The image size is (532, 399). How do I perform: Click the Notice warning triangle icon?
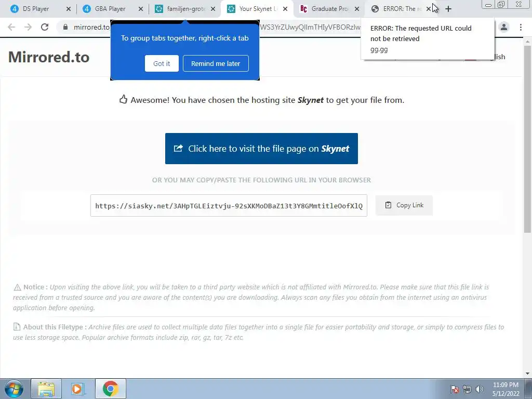(x=17, y=287)
